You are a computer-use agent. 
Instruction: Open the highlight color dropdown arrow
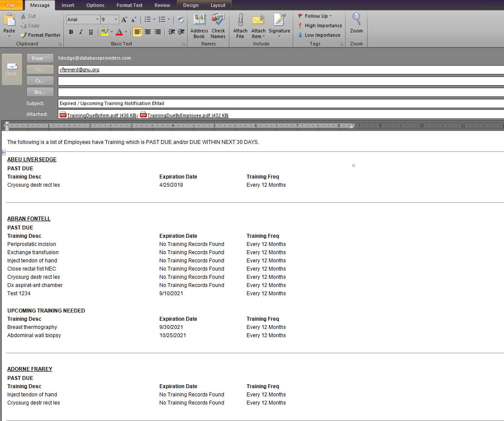tap(111, 32)
